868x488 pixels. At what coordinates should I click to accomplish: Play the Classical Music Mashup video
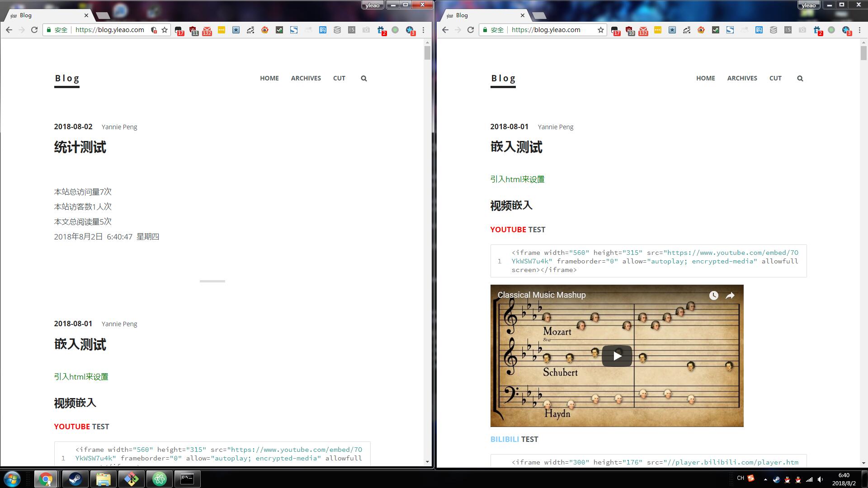(617, 356)
